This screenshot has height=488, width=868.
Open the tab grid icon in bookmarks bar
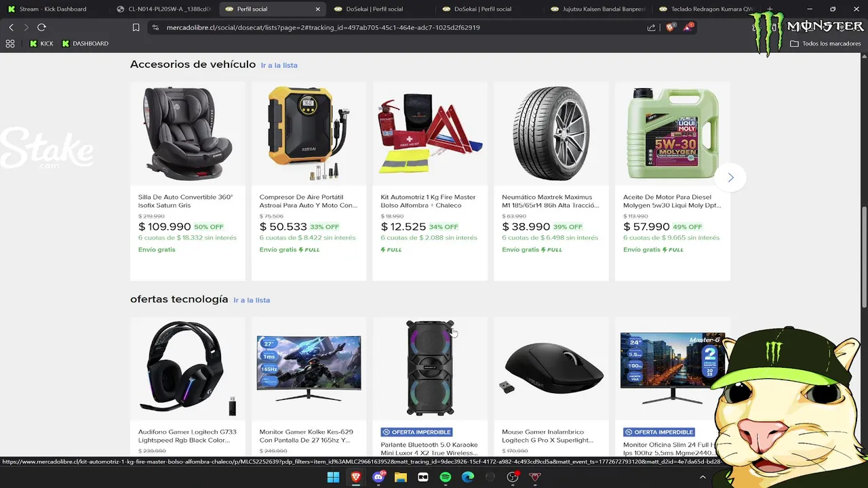pyautogui.click(x=10, y=43)
